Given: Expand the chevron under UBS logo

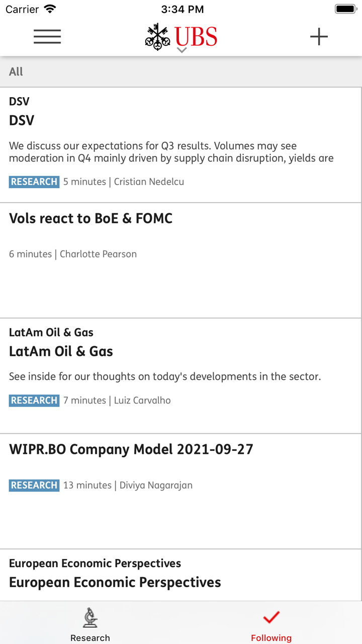Looking at the screenshot, I should [x=182, y=50].
